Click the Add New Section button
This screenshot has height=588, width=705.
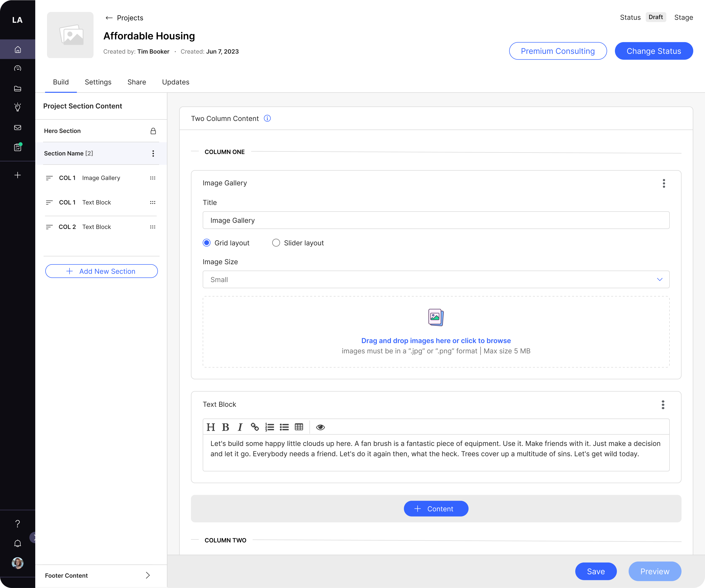coord(101,271)
